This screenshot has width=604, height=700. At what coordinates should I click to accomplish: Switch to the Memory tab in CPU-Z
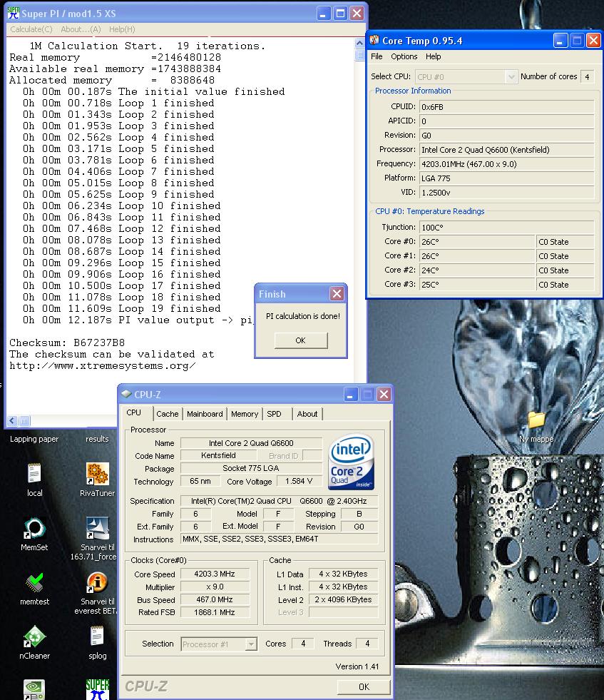click(244, 414)
